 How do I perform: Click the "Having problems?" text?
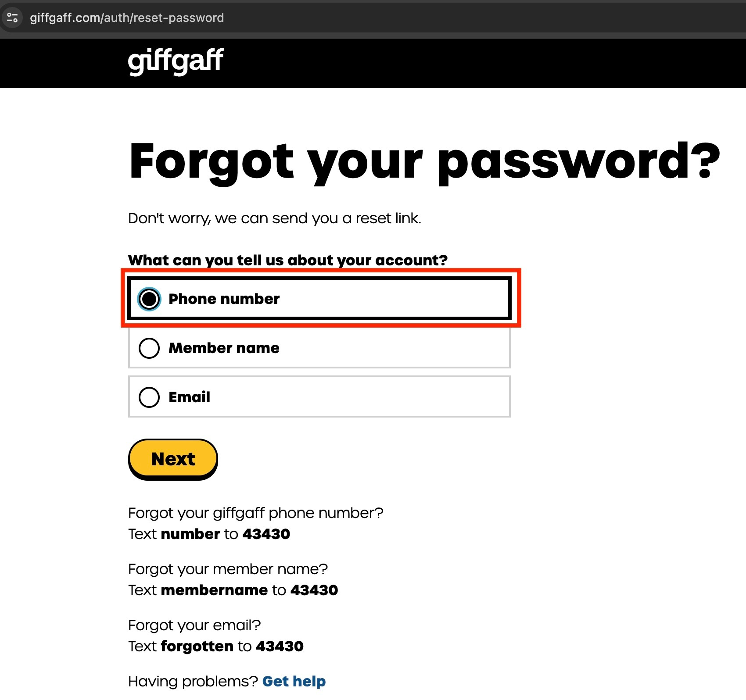click(193, 681)
